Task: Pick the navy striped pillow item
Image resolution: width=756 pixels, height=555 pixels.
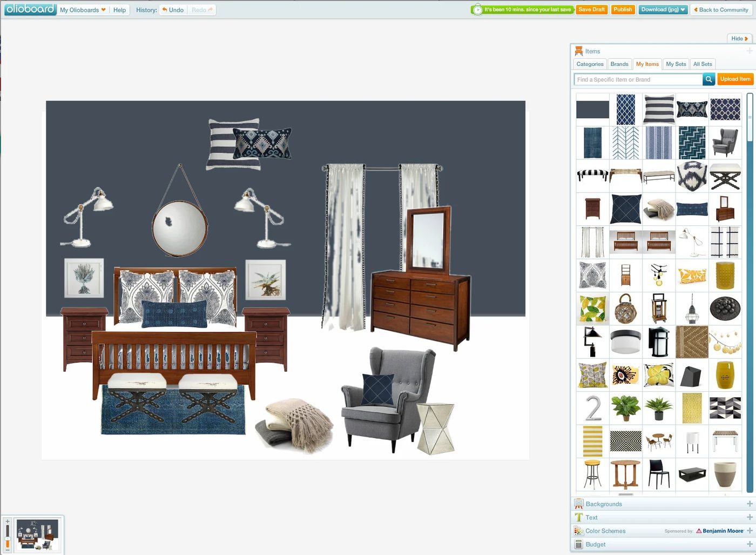Action: (x=659, y=110)
